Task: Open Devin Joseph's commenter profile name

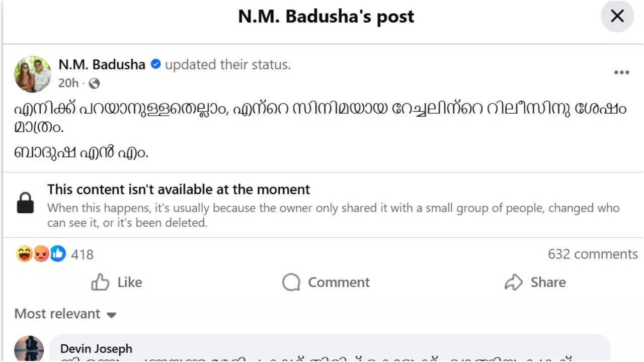Action: pyautogui.click(x=96, y=348)
